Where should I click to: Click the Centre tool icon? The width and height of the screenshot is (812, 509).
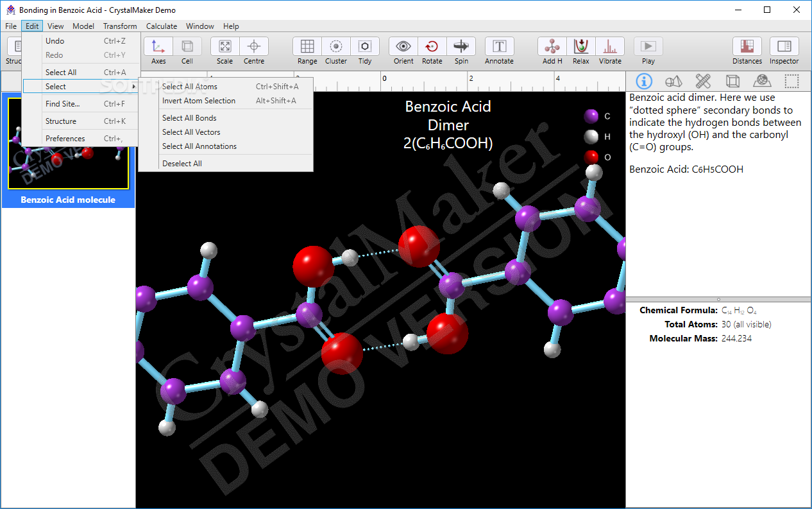click(x=254, y=46)
